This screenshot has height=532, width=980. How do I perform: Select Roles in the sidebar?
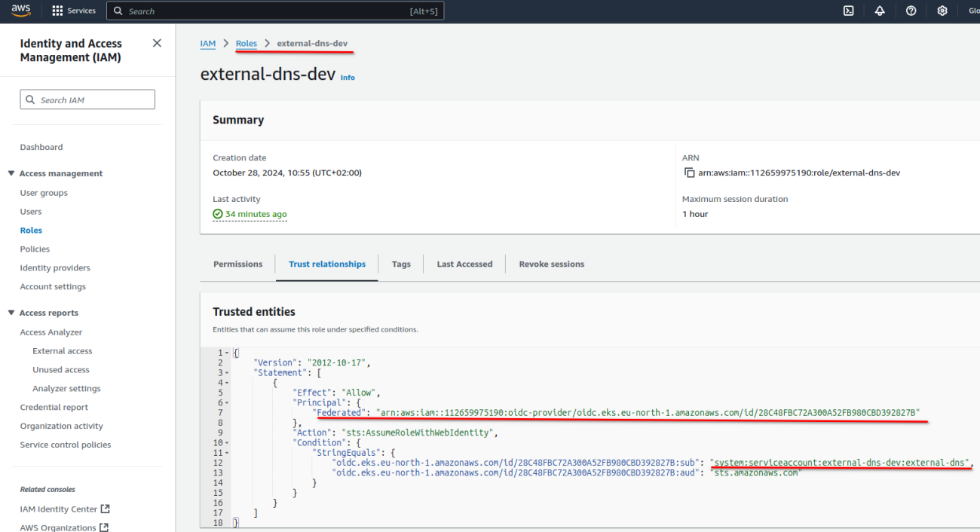click(x=31, y=231)
